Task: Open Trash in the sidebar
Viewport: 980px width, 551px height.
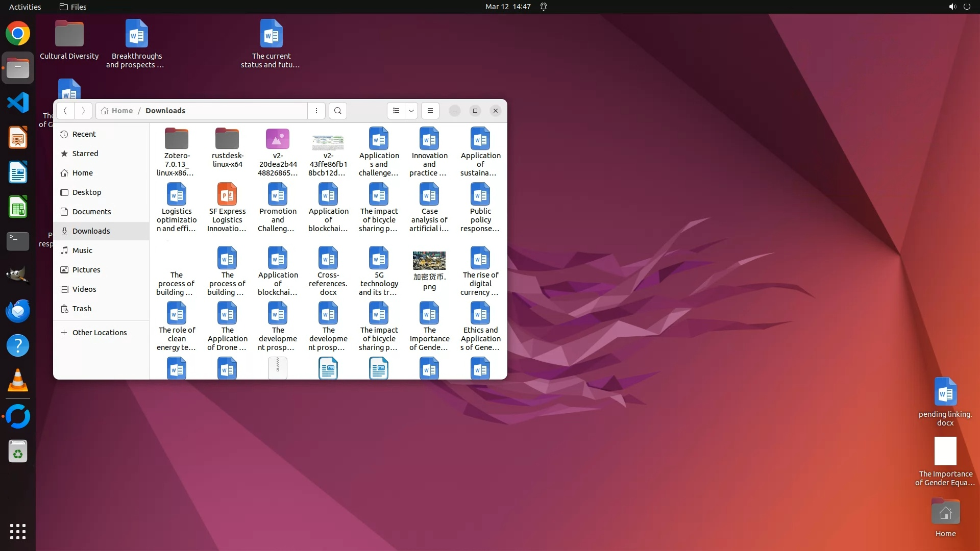Action: click(x=82, y=309)
